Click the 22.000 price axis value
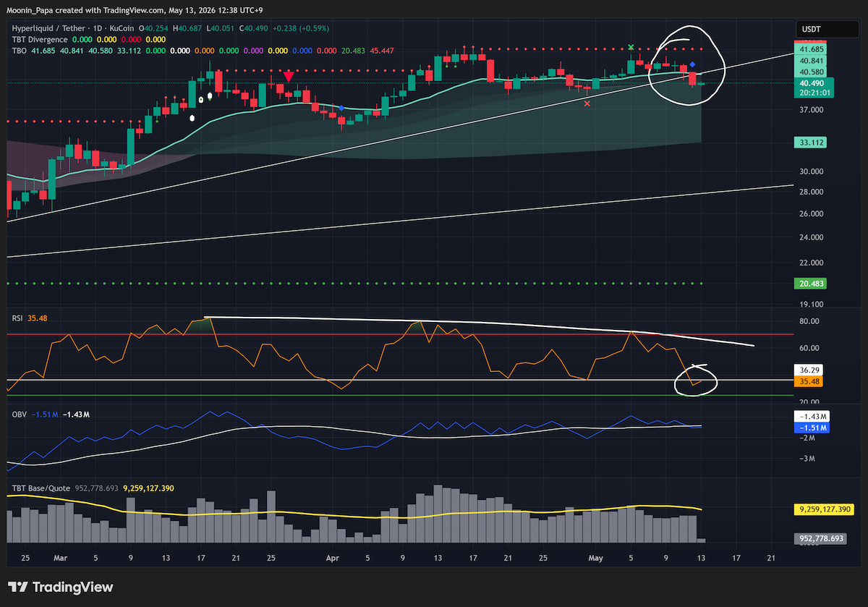This screenshot has width=868, height=607. [813, 263]
